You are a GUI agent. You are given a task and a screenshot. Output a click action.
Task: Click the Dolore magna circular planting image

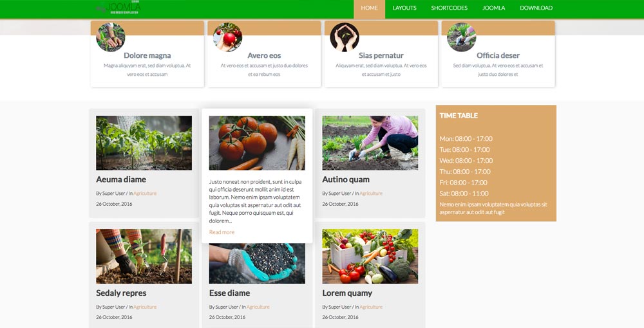pos(111,37)
